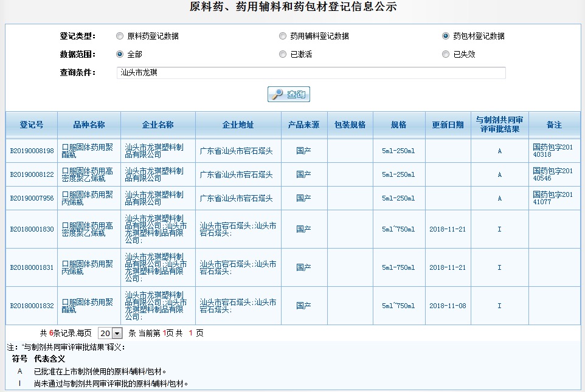This screenshot has width=585, height=392.
Task: Open registration number B20180001832
Action: pyautogui.click(x=32, y=306)
